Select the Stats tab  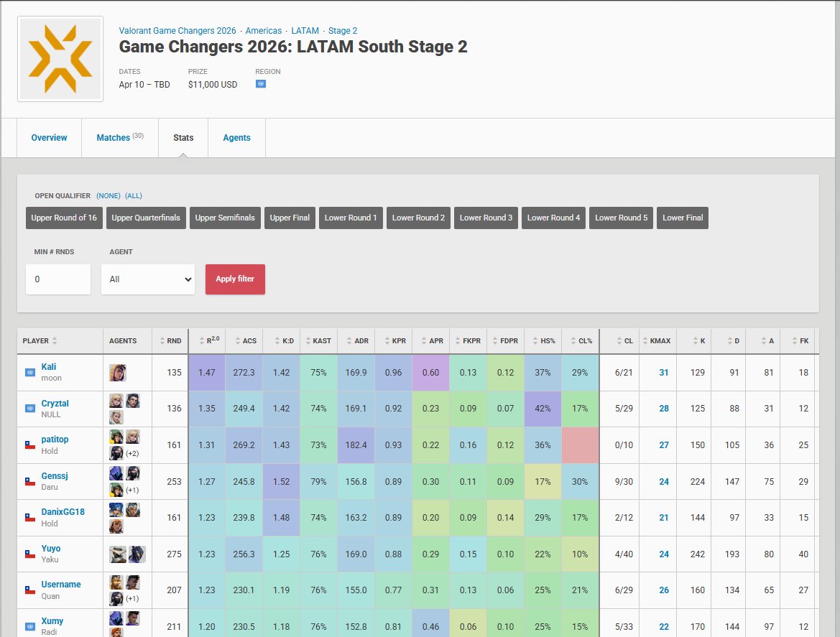183,138
